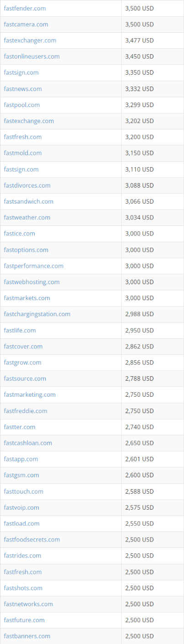Visit the fastfreddie.com link
Image resolution: width=184 pixels, height=644 pixels.
(26, 411)
